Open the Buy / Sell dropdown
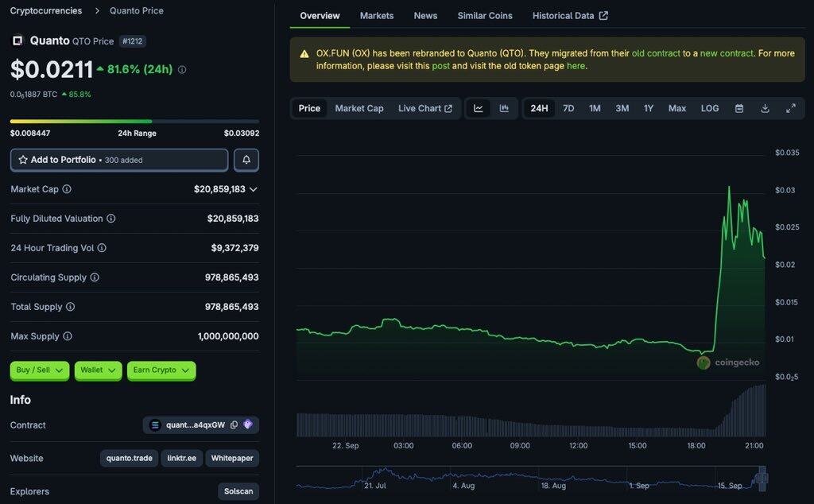This screenshot has width=814, height=504. click(40, 370)
